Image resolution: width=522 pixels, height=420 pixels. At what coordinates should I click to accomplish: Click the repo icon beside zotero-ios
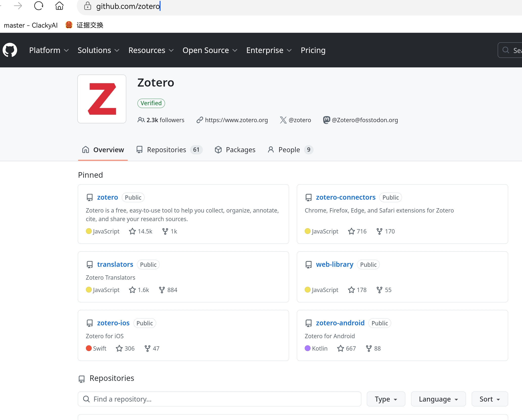90,323
